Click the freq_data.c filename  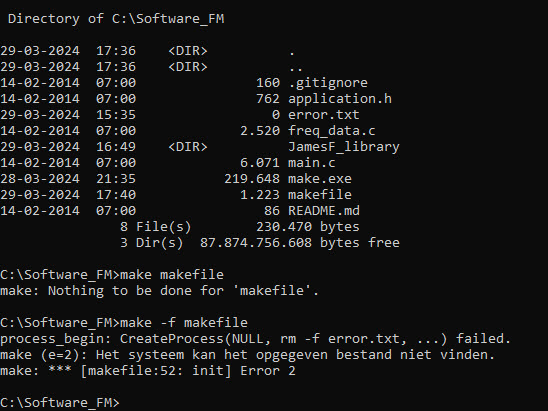pos(332,131)
